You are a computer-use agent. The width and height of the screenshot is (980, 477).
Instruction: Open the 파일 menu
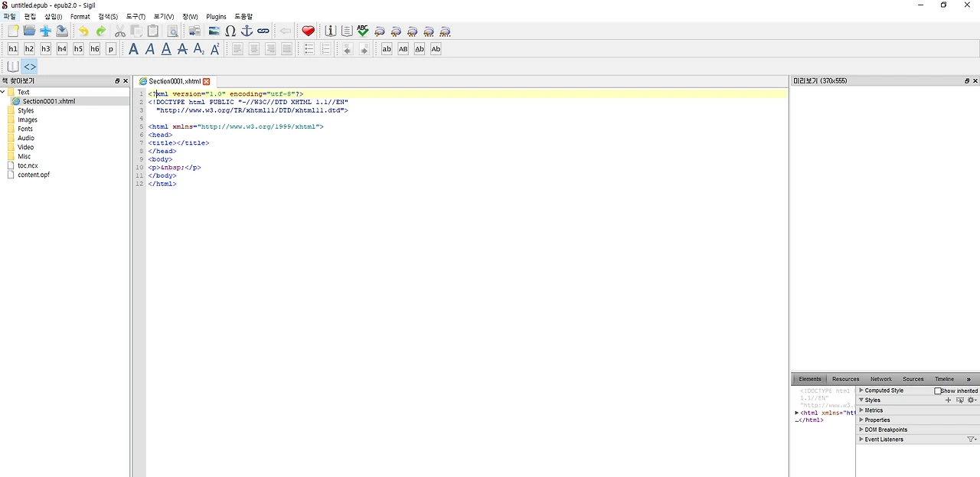tap(9, 16)
